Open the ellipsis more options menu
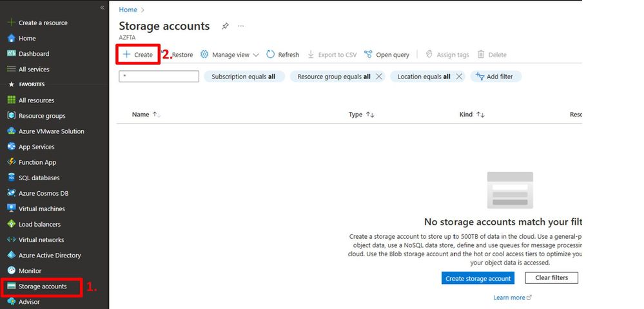Image resolution: width=644 pixels, height=309 pixels. [x=240, y=26]
